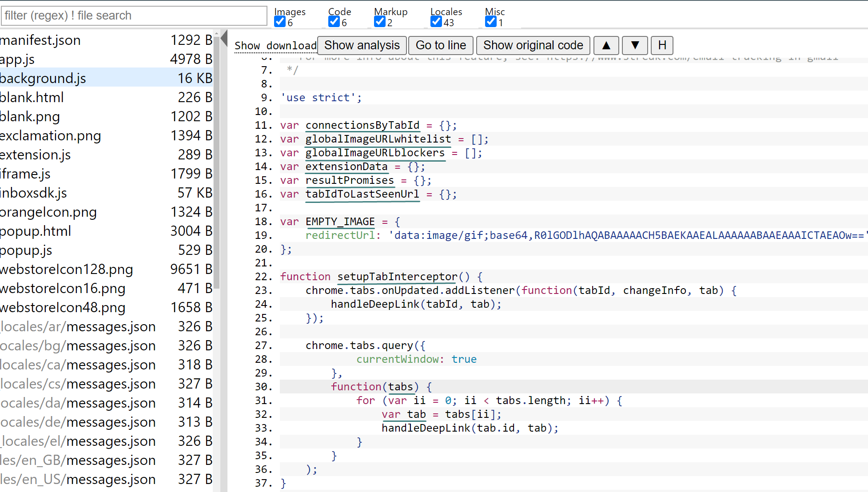
Task: Click the Show analysis button
Action: pos(362,45)
